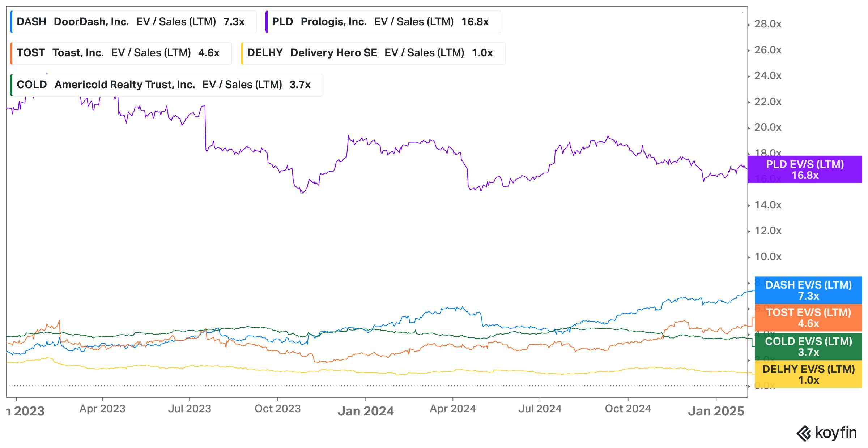Click the Oct 2024 time axis label

tap(628, 409)
